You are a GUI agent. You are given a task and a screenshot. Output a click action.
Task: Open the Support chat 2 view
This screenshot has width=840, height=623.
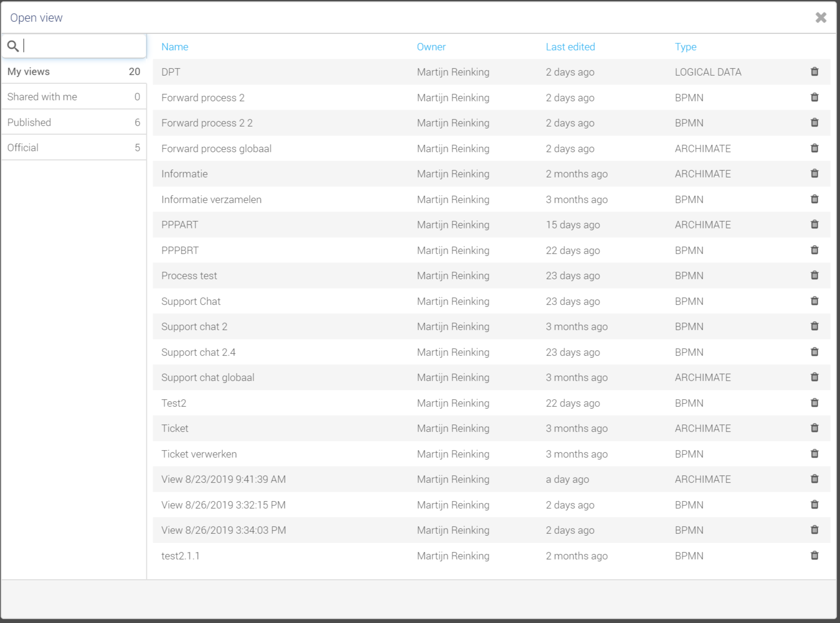[x=194, y=326]
